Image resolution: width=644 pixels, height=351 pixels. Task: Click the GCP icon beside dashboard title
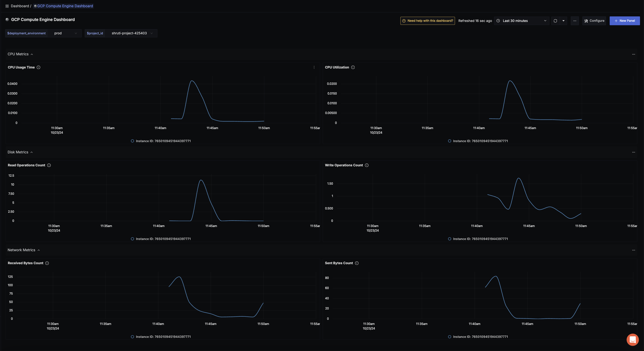coord(7,19)
